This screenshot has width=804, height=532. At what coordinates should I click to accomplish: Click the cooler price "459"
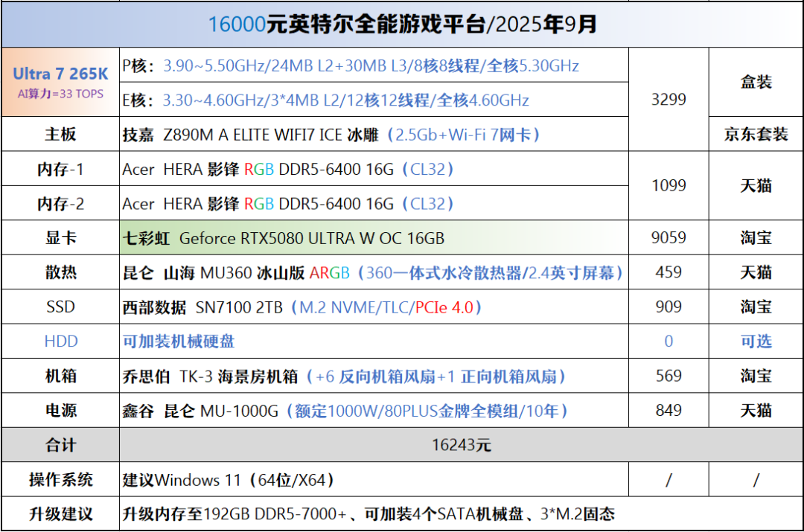pyautogui.click(x=669, y=272)
